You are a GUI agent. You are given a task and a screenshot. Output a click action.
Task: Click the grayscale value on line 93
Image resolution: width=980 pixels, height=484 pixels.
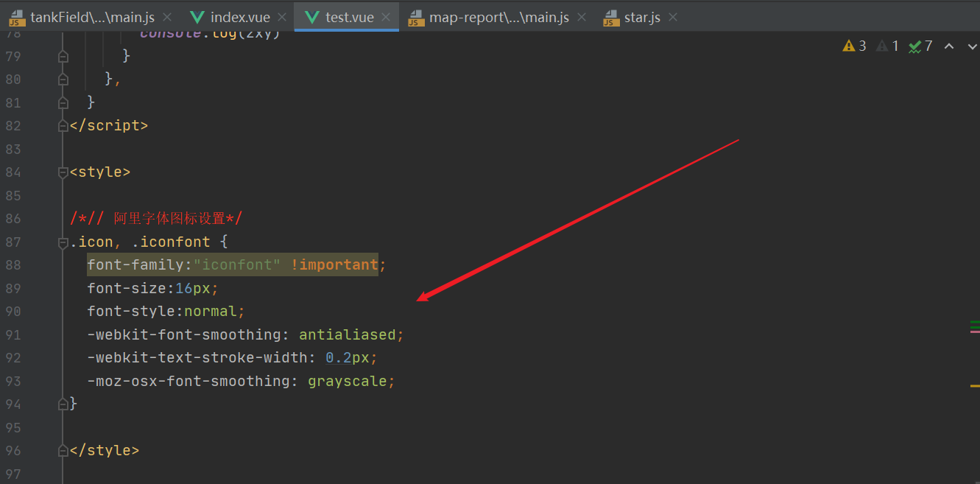point(348,381)
